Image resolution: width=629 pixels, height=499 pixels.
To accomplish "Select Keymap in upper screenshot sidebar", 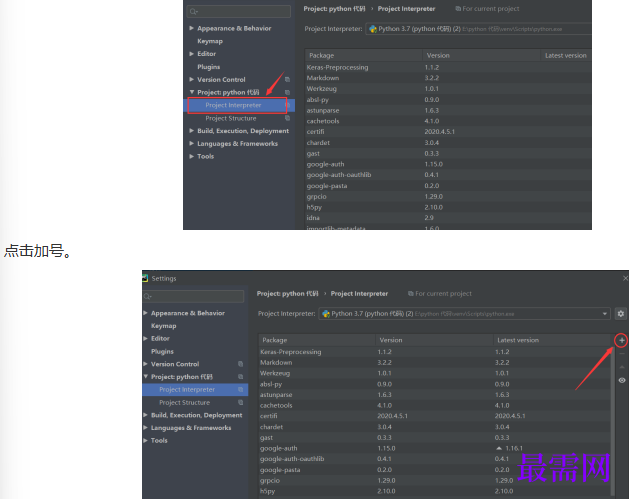I will click(210, 41).
